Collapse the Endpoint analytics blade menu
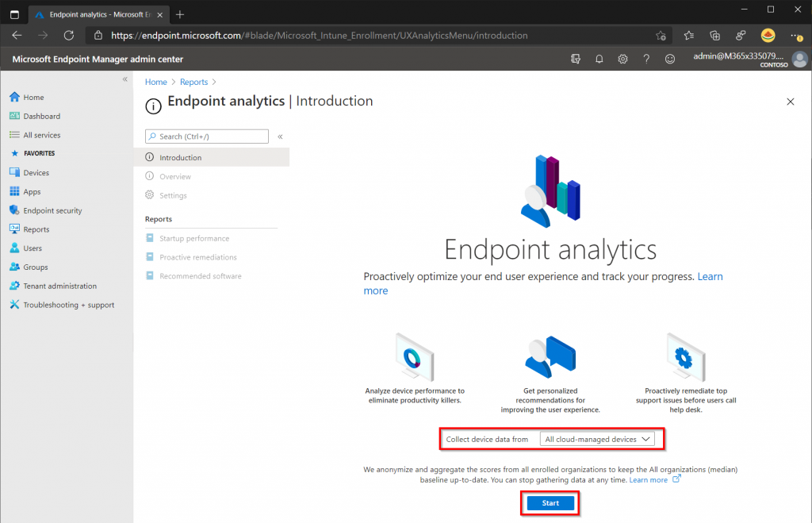 pyautogui.click(x=280, y=137)
